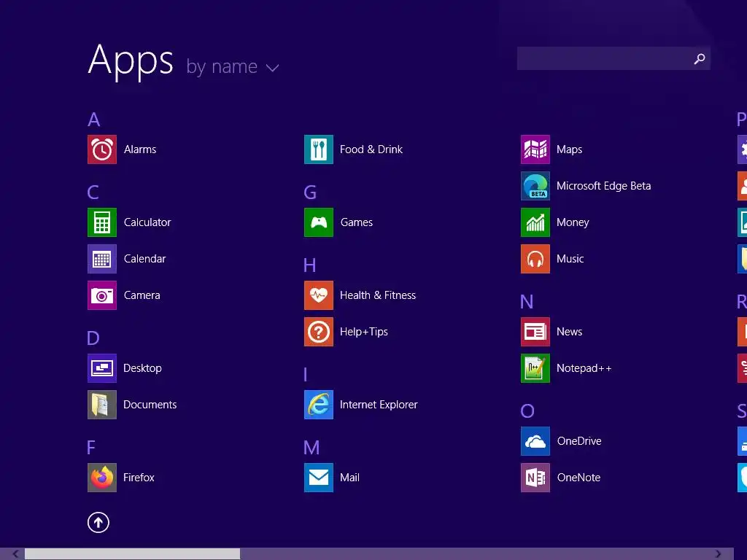Image resolution: width=747 pixels, height=560 pixels.
Task: Click the 'Maps' label text
Action: point(569,149)
